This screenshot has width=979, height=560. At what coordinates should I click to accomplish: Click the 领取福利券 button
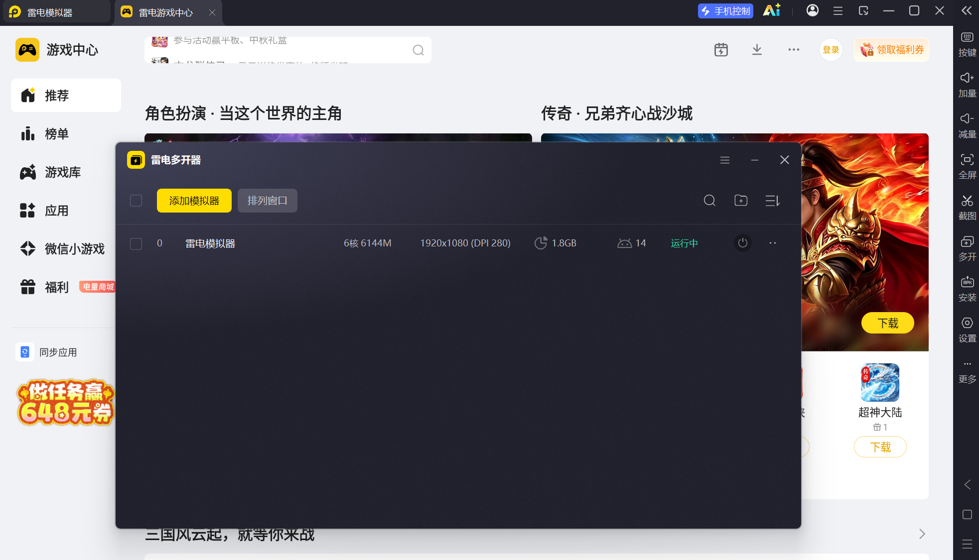(891, 50)
